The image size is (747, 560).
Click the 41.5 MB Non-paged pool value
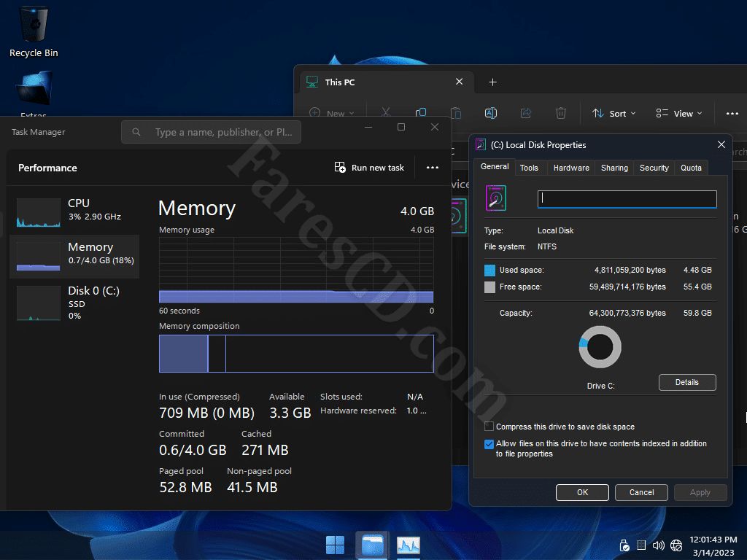(x=252, y=487)
